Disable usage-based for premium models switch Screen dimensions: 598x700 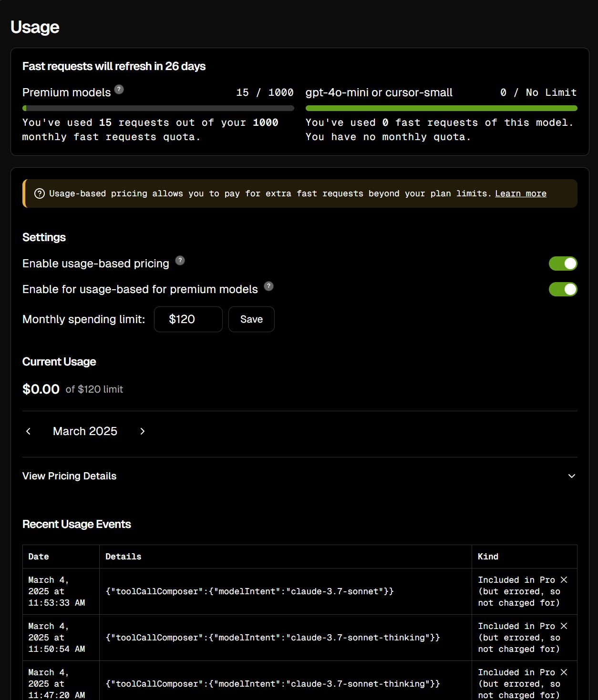(x=563, y=289)
